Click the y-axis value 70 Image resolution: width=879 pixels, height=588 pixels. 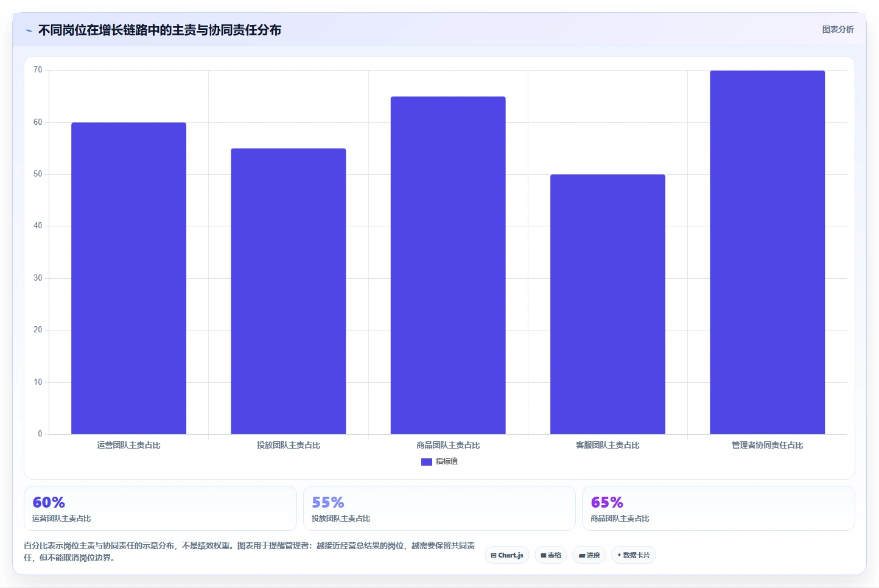point(38,70)
